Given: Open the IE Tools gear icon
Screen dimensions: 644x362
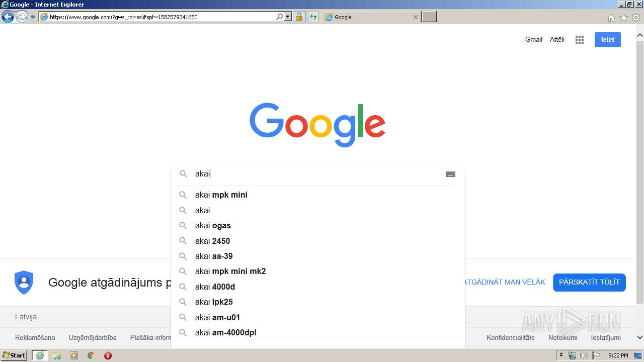Looking at the screenshot, I should [636, 18].
